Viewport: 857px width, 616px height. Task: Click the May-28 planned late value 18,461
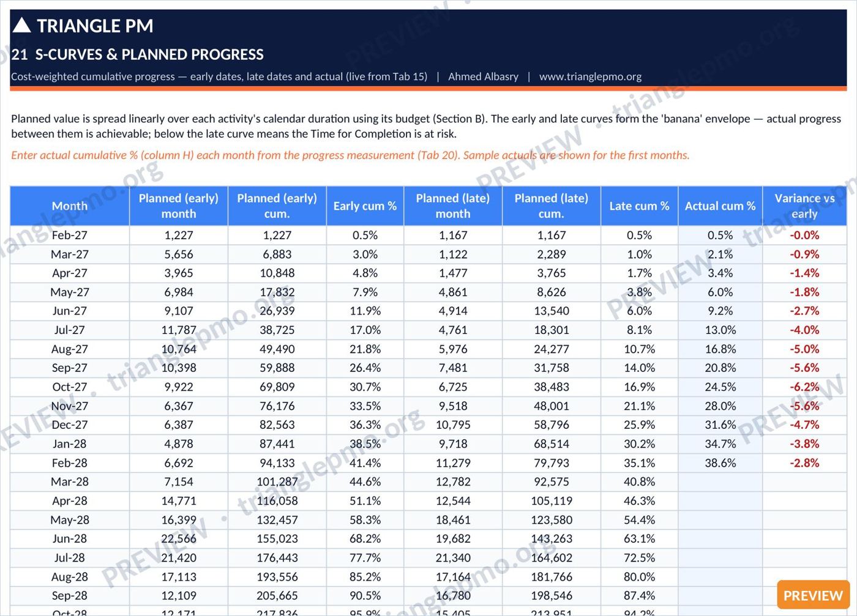(x=453, y=520)
